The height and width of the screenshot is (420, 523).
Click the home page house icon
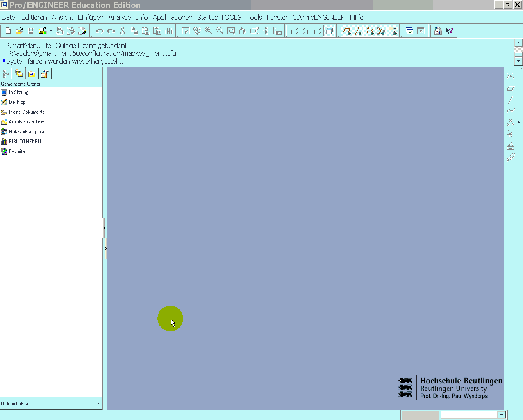pyautogui.click(x=438, y=31)
